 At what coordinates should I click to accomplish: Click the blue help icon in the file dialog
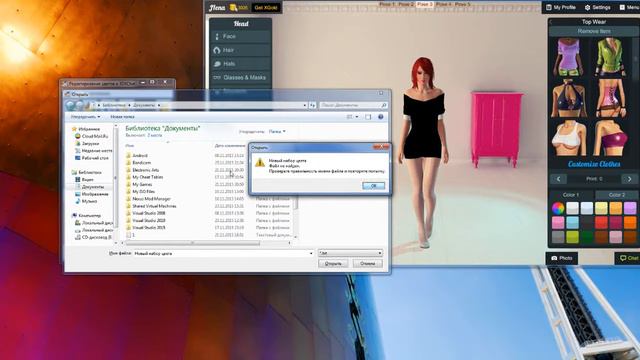(380, 117)
